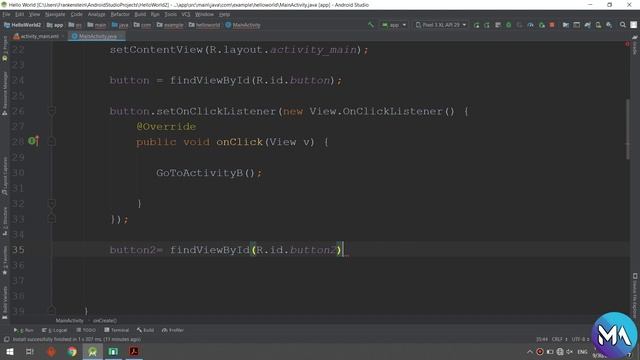640x360 pixels.
Task: Switch to the activity_main.xml editor tab
Action: (39, 36)
